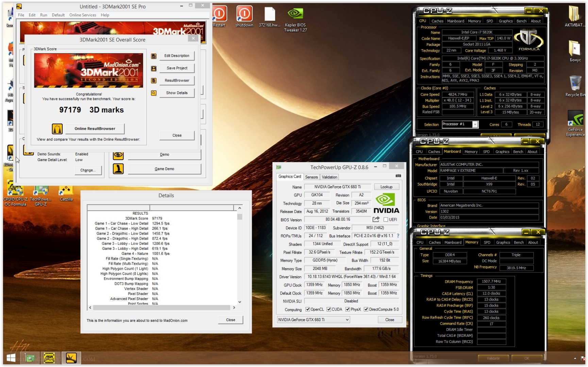Click the vertical scrollbar thumb in Details

click(240, 217)
